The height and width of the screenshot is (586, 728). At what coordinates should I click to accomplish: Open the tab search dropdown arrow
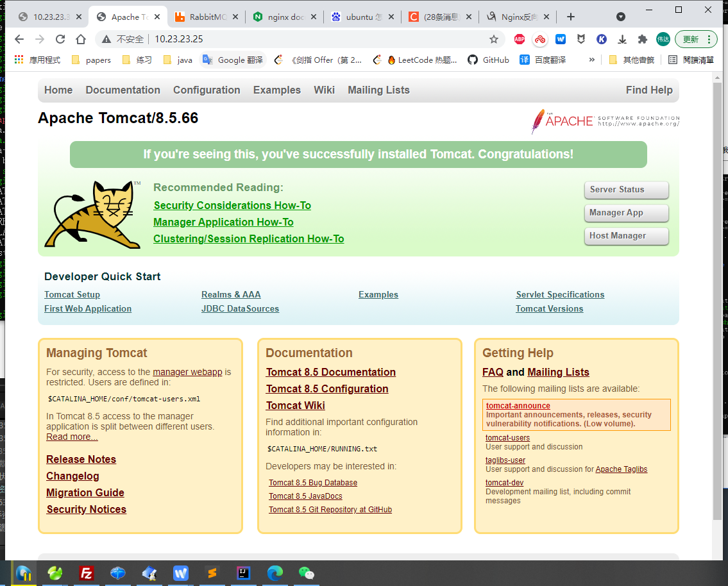tap(621, 17)
